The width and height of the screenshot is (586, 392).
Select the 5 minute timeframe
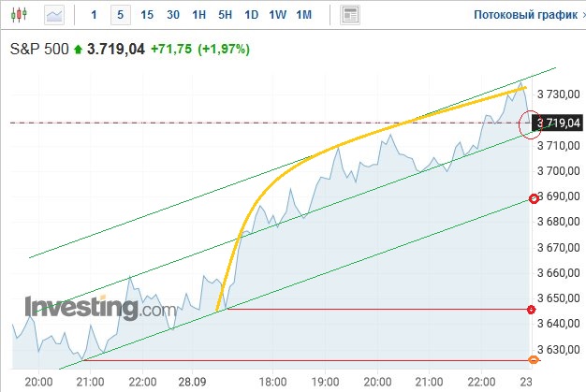120,15
